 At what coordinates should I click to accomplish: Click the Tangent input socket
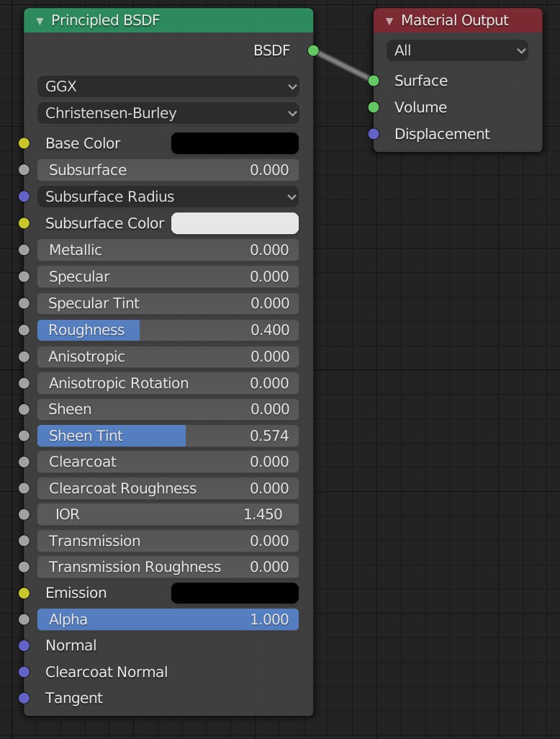[24, 698]
